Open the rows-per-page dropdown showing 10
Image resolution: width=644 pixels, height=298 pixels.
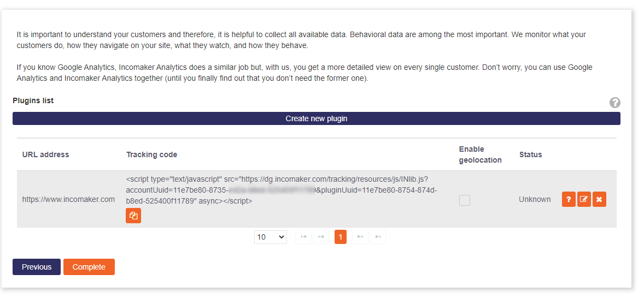(x=270, y=237)
